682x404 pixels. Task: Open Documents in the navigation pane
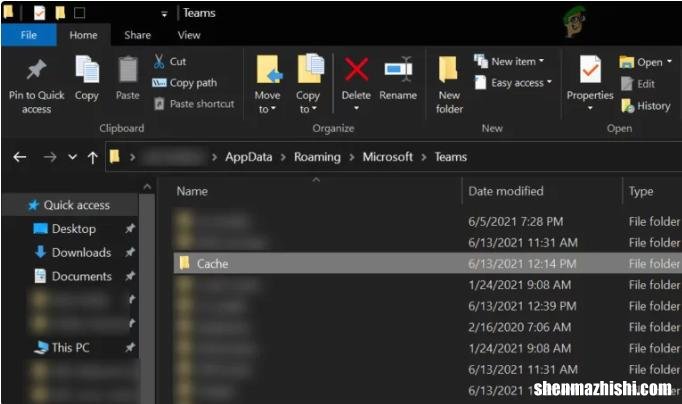point(73,276)
